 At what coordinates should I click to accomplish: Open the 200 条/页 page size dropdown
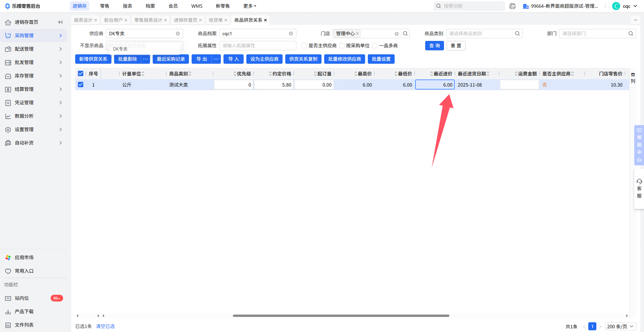[x=621, y=327]
